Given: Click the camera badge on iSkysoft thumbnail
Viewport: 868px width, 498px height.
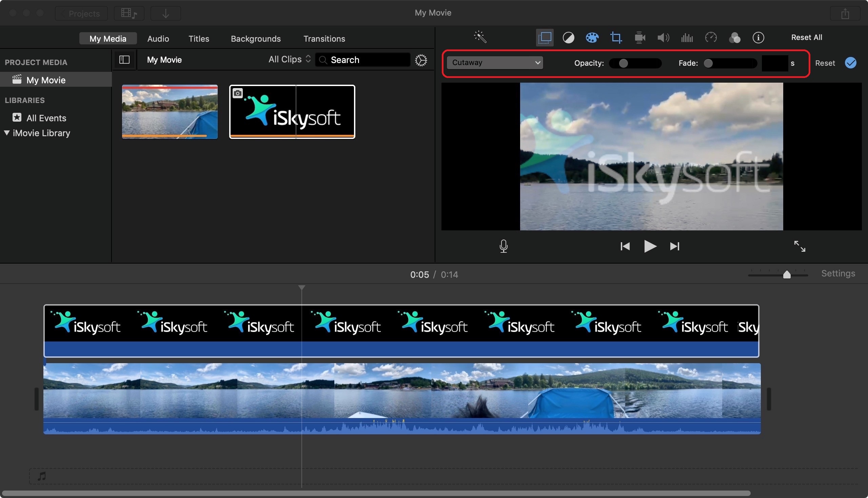Looking at the screenshot, I should [x=237, y=93].
